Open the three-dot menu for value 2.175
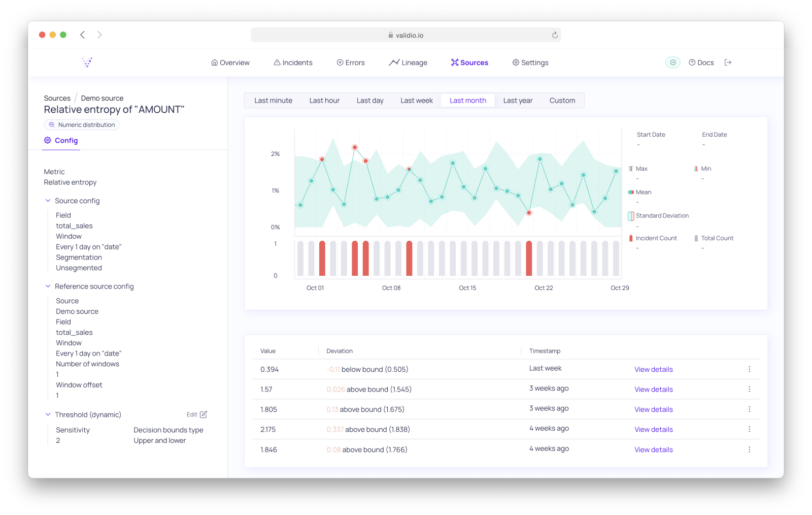 pos(749,429)
